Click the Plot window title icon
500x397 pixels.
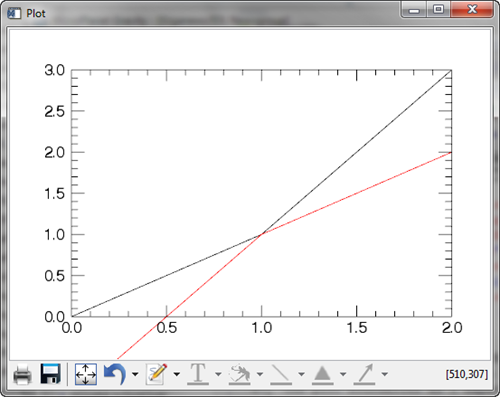click(x=14, y=13)
